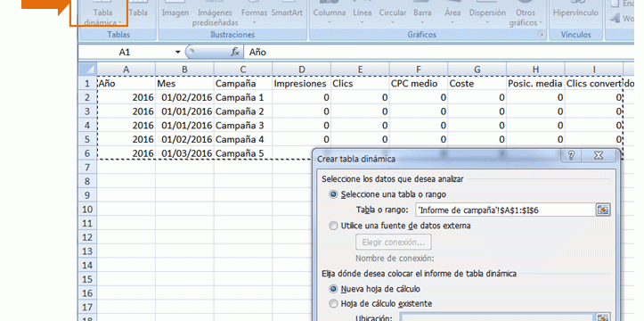Click the Help question mark in dialog

pyautogui.click(x=571, y=155)
